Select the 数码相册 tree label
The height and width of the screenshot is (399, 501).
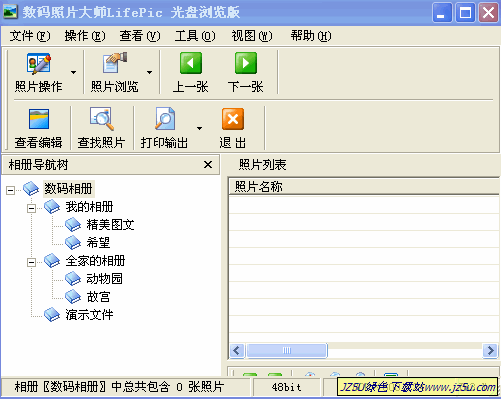click(x=68, y=189)
